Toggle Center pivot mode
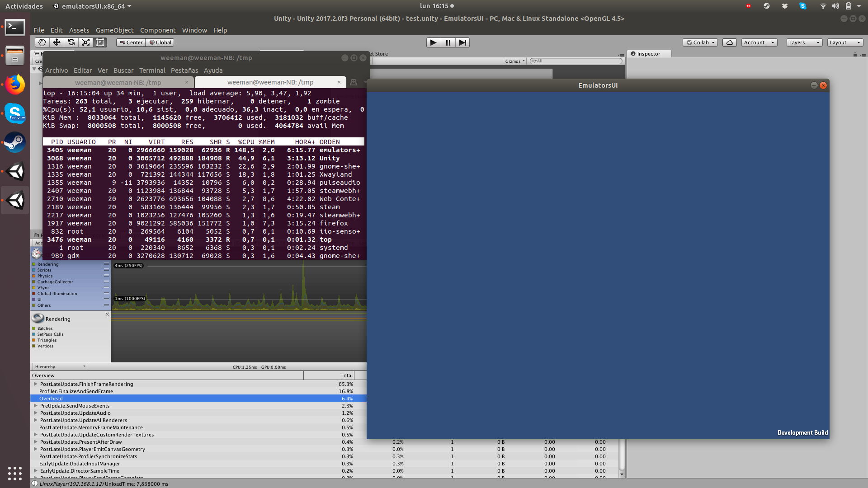Viewport: 868px width, 488px height. [131, 42]
